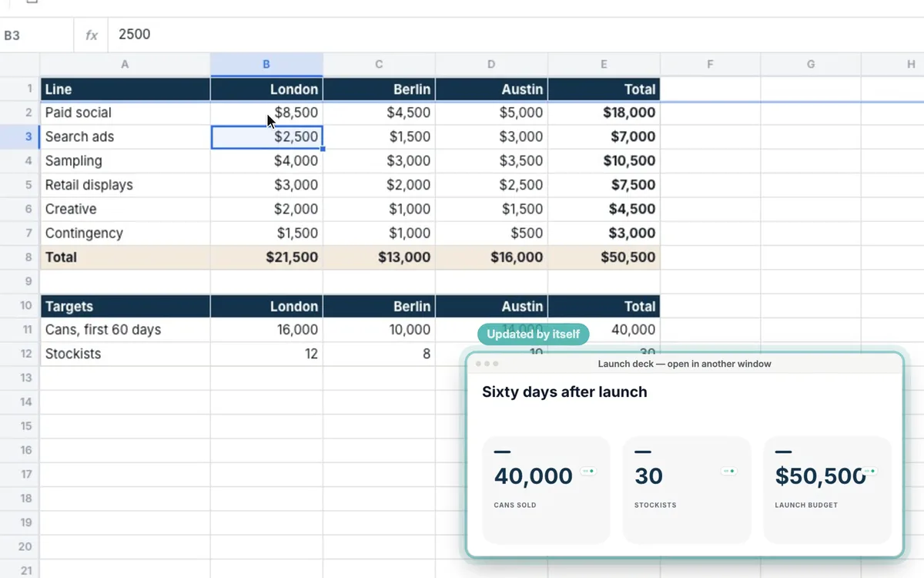This screenshot has height=578, width=924.
Task: Click the "Sixty days after launch" heading
Action: (564, 391)
